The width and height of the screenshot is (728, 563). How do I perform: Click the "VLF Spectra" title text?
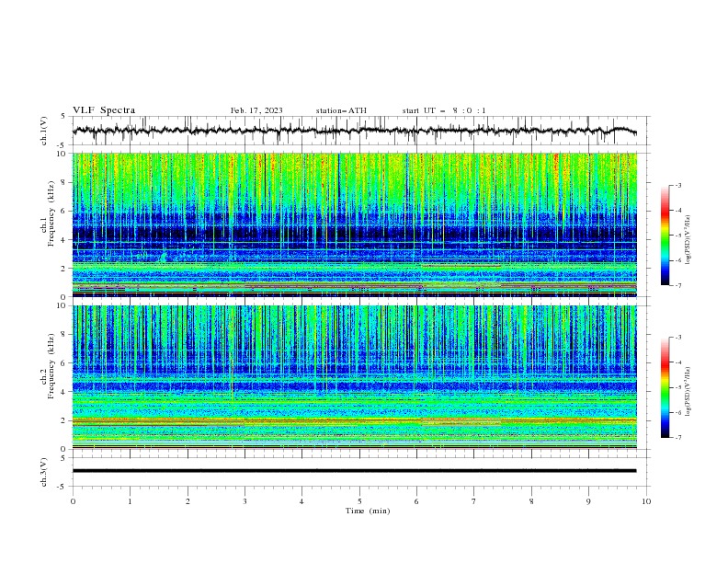click(x=104, y=110)
